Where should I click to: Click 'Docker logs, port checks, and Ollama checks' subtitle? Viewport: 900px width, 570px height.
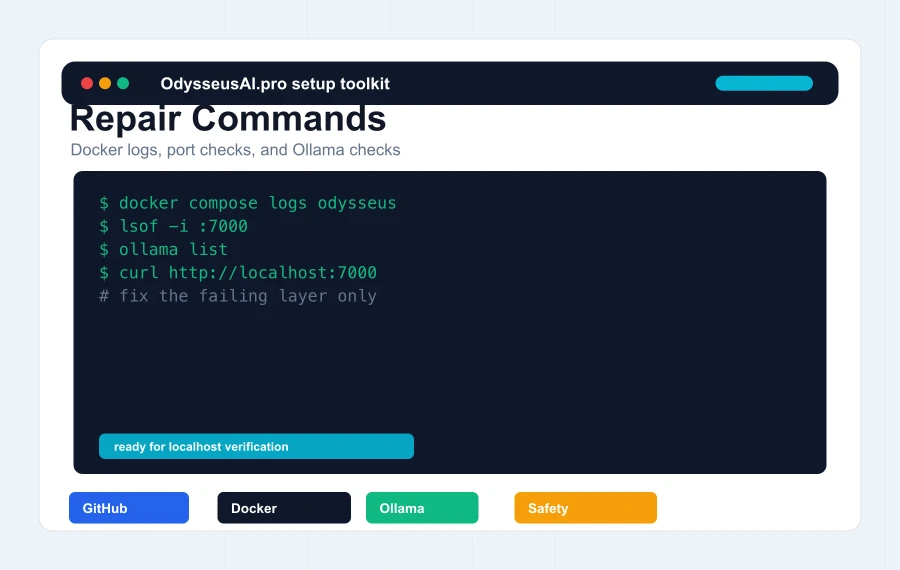point(235,150)
